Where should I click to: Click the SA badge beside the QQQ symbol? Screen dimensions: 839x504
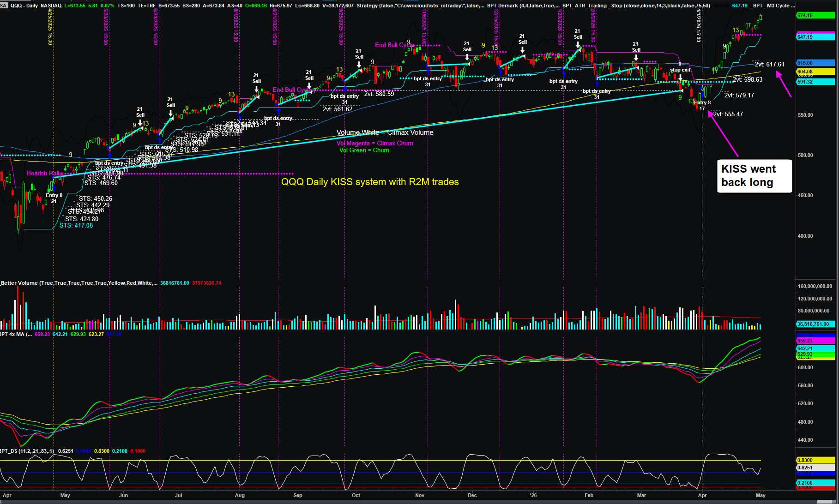coord(4,6)
